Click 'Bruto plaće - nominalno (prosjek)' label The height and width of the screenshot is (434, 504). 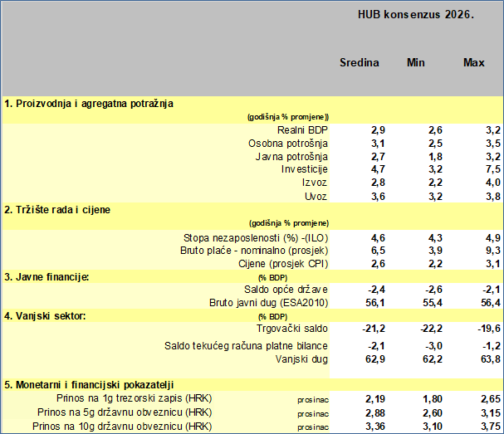tap(254, 251)
